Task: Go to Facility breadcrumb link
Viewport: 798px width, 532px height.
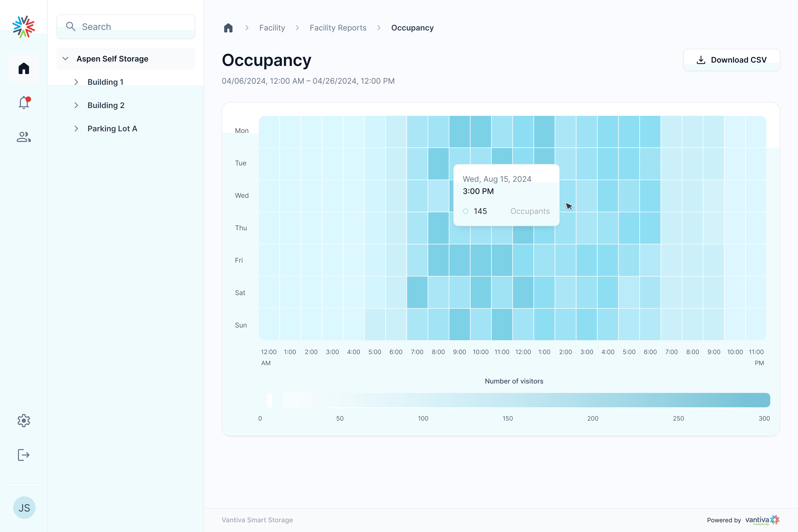Action: coord(272,28)
